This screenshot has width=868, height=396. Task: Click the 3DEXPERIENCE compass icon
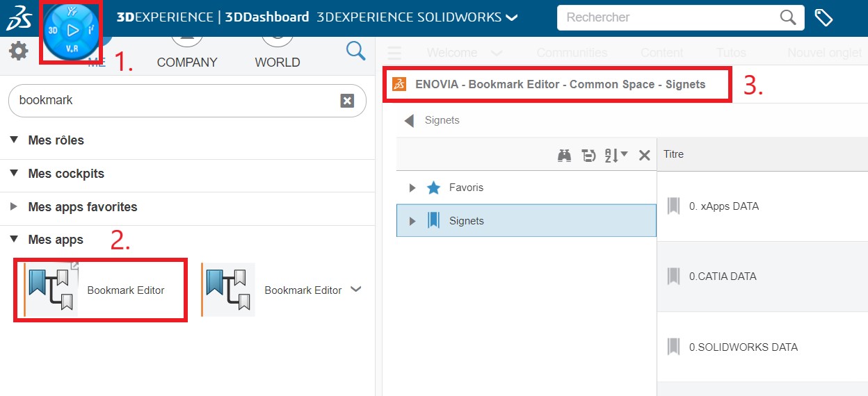72,31
